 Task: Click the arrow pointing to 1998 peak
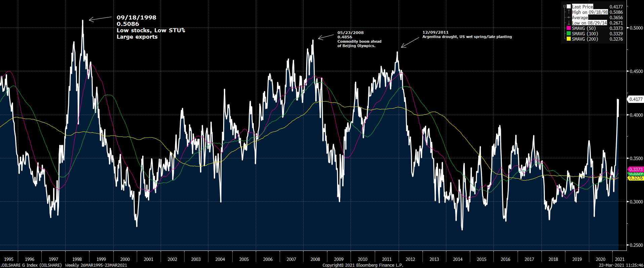click(100, 18)
